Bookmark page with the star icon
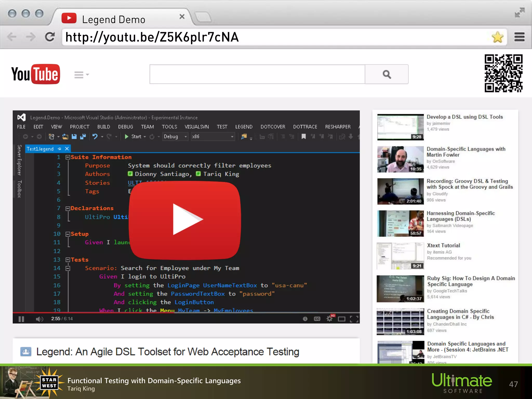Screen dimensions: 532x399 [497, 37]
